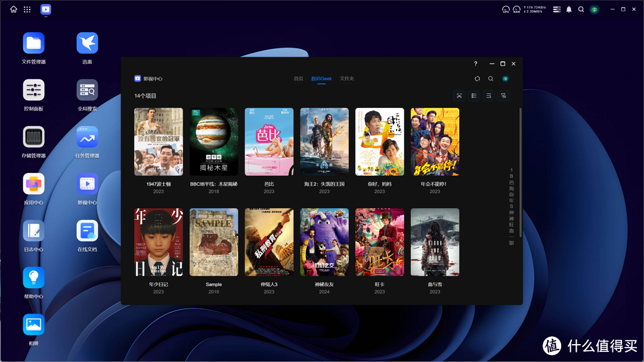Click the help question mark in 影视中心
Viewport: 644px width, 362px height.
[x=476, y=64]
